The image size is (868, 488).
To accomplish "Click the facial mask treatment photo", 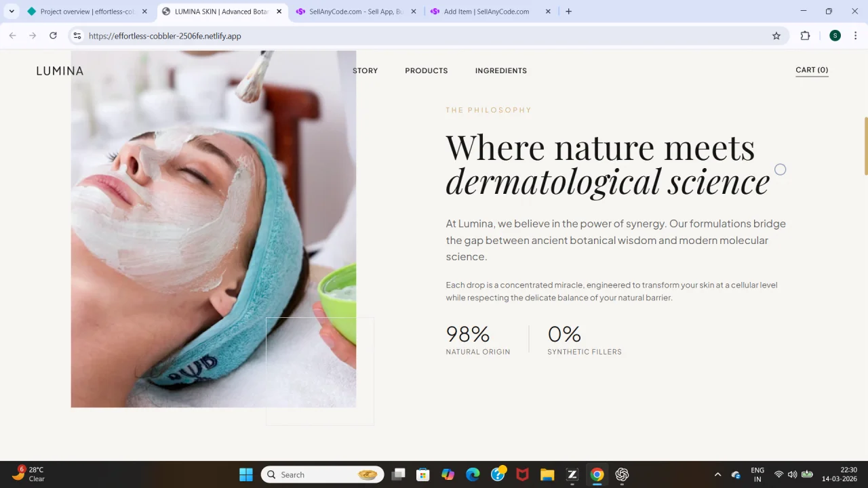I will 214,229.
